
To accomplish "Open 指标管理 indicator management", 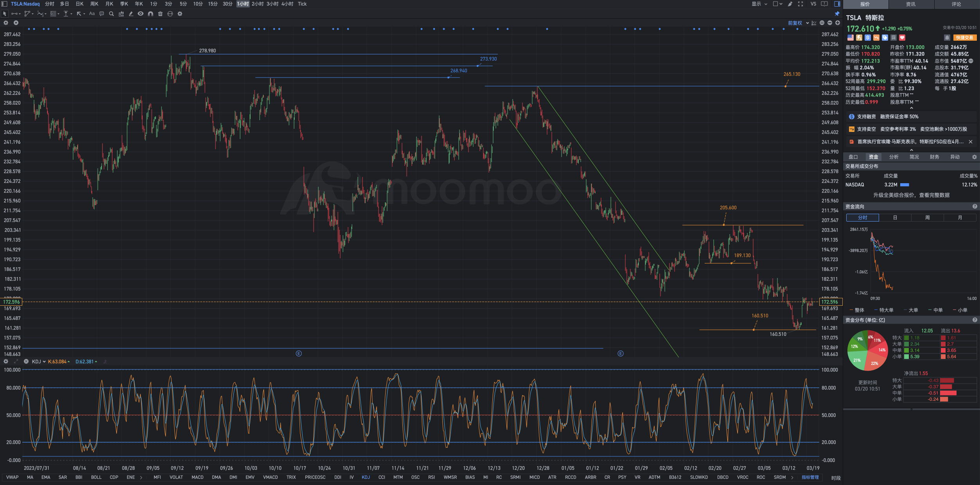I will pyautogui.click(x=810, y=477).
